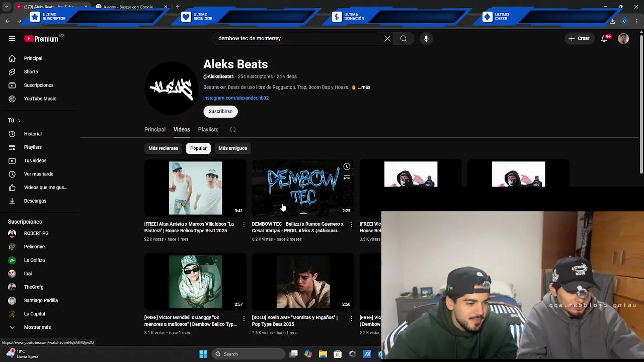Click the Windows taskbar Search box
This screenshot has height=362, width=644.
click(249, 354)
